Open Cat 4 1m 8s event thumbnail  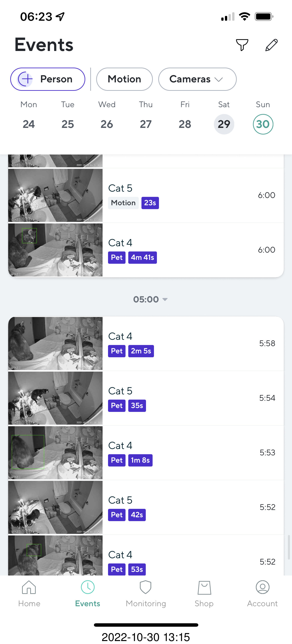[x=55, y=452]
